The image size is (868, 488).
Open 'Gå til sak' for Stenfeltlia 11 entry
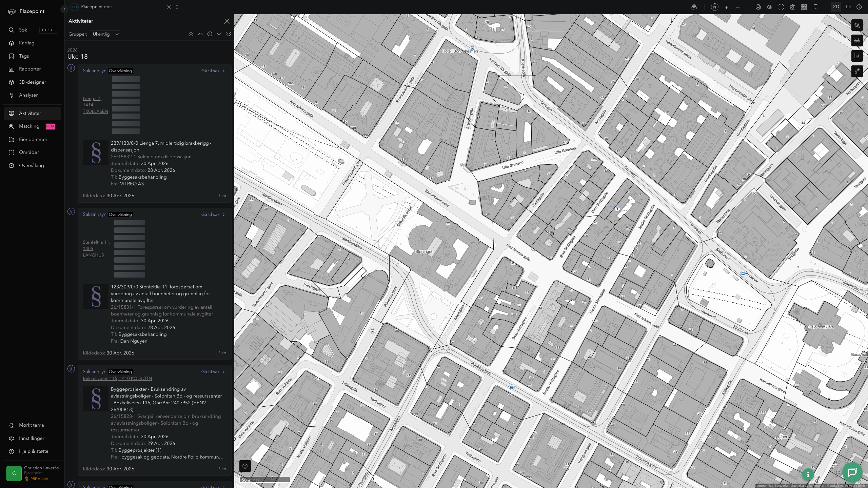pos(213,215)
